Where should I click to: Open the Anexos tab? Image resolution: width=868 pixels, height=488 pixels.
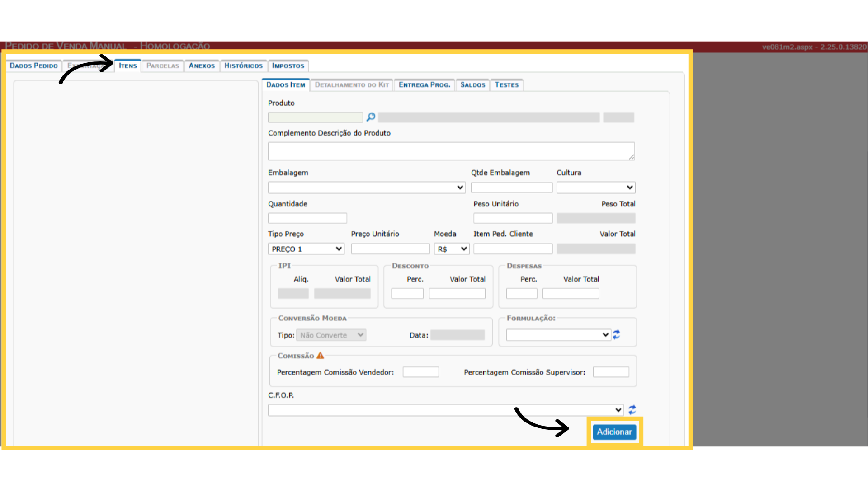202,66
